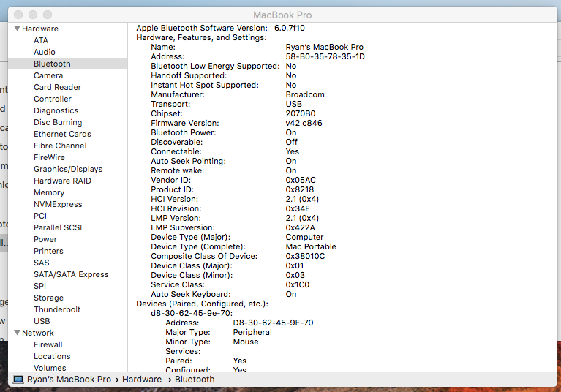The width and height of the screenshot is (561, 392).
Task: Click the name value Ryan's MacBook Pro
Action: [325, 47]
